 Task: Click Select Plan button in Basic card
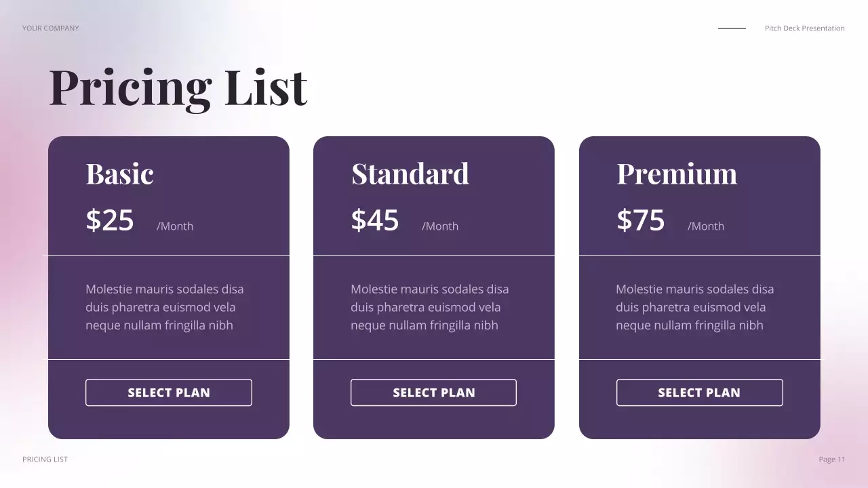tap(169, 392)
